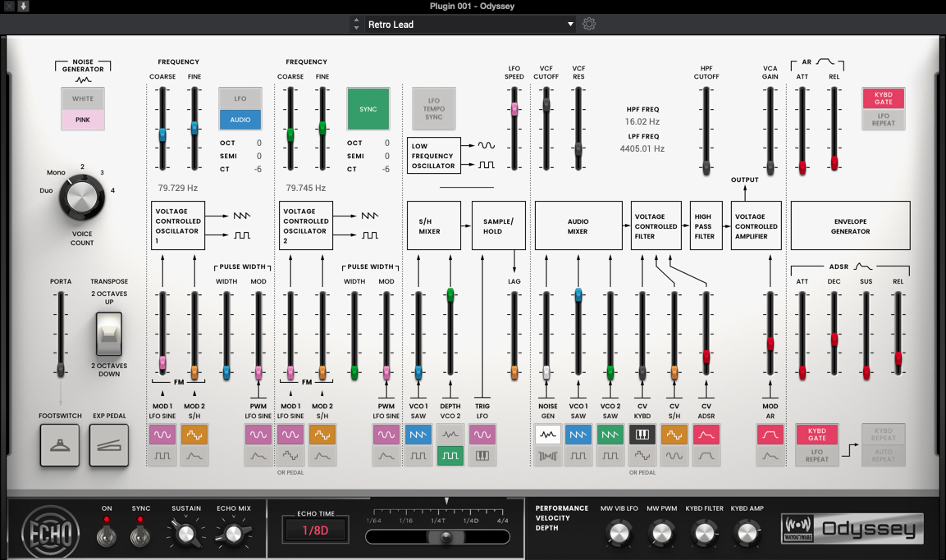
Task: Toggle SYNC on the second oscillator
Action: pos(368,109)
